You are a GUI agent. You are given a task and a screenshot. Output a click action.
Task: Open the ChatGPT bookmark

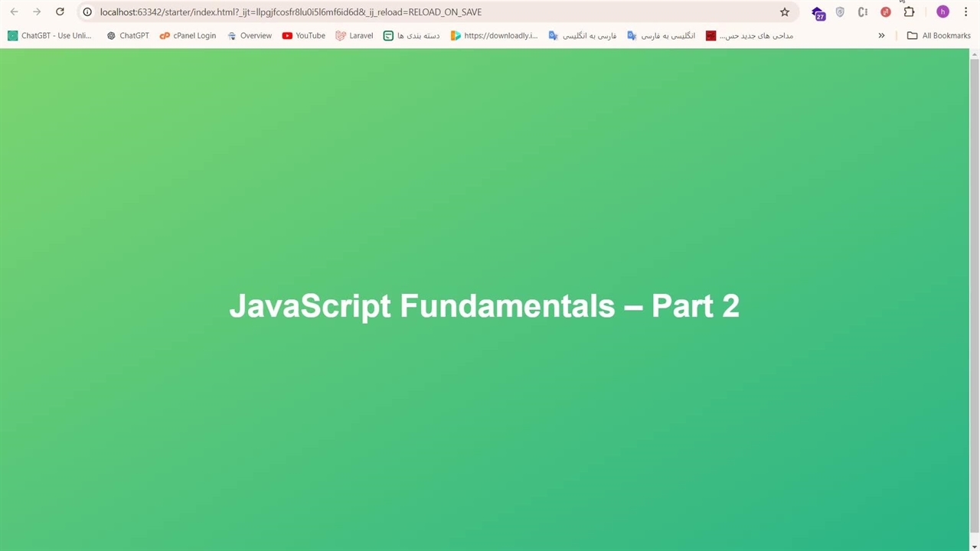click(128, 35)
